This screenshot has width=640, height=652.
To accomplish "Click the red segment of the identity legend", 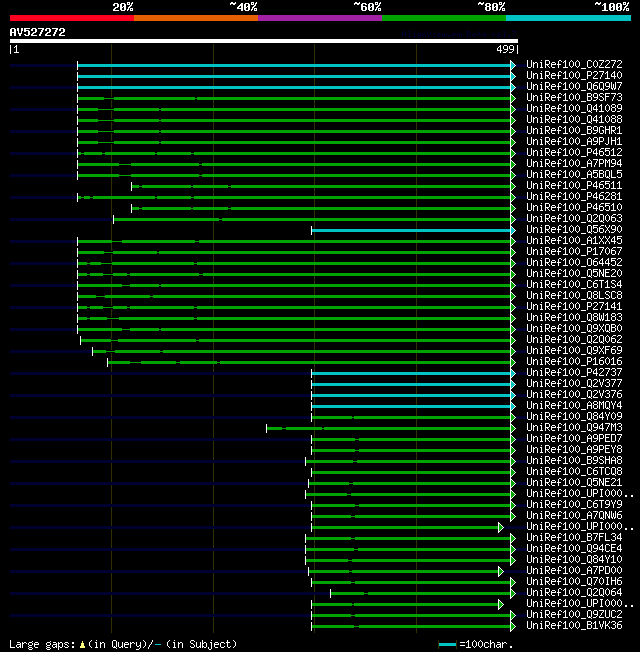I will [72, 18].
